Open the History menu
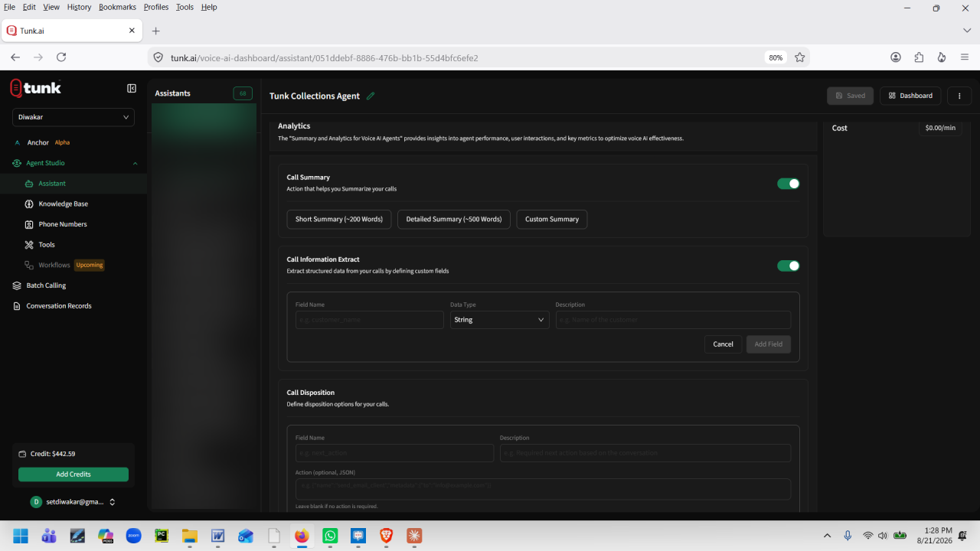 pos(79,7)
